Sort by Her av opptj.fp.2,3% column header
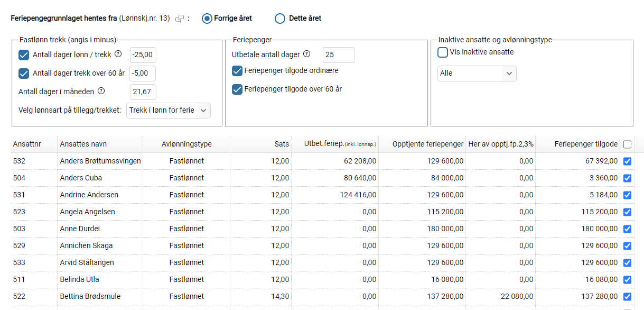This screenshot has width=644, height=310. pyautogui.click(x=500, y=144)
